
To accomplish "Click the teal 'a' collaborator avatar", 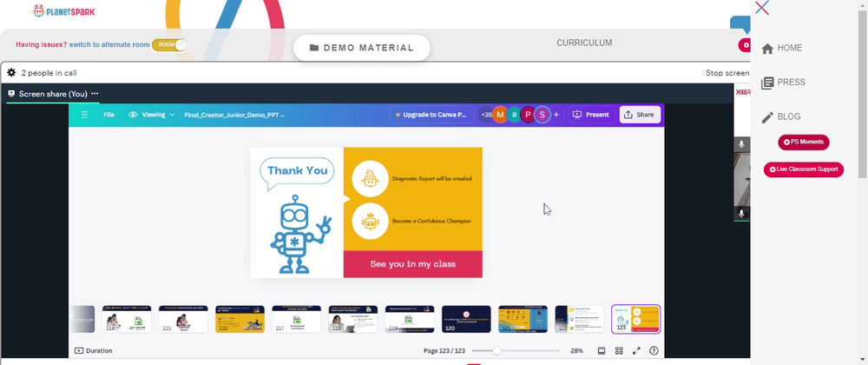I will (x=514, y=115).
